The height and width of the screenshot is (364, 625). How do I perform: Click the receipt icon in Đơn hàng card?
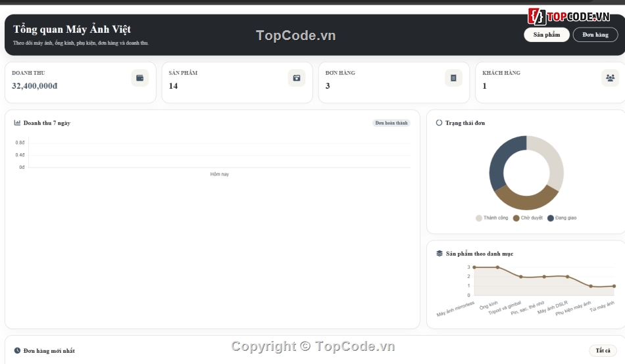pyautogui.click(x=453, y=78)
